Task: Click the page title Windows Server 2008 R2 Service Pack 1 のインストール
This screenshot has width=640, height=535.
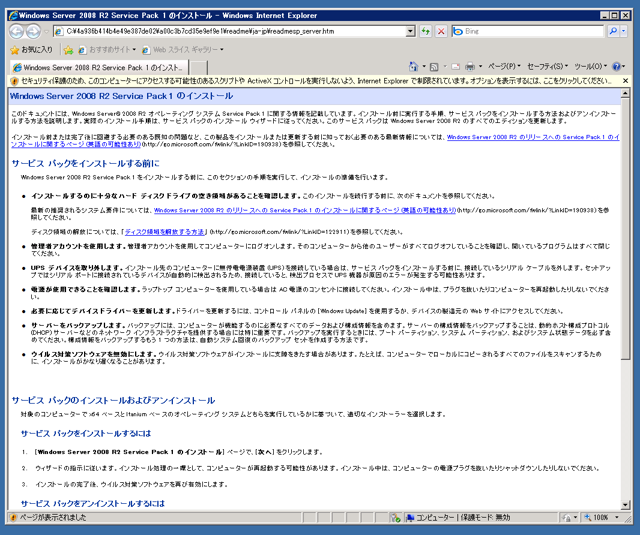Action: pos(121,96)
